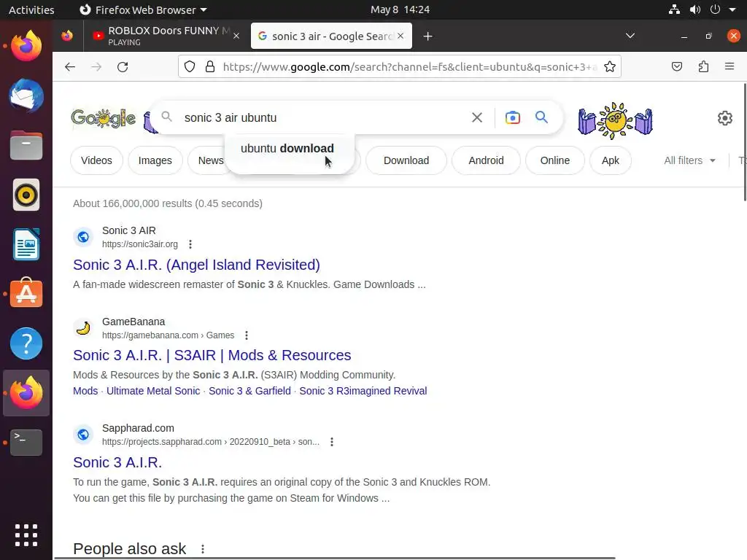Apply the Android filter chip

486,160
